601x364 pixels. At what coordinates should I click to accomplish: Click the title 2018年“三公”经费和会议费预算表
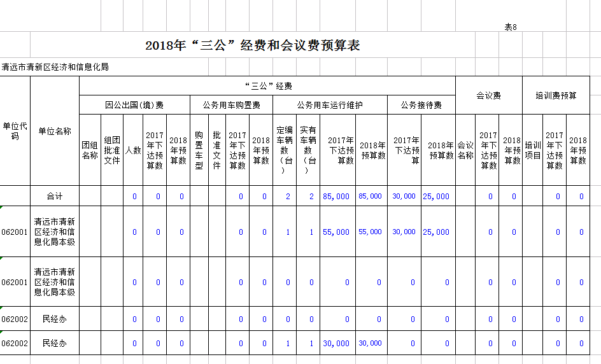253,46
